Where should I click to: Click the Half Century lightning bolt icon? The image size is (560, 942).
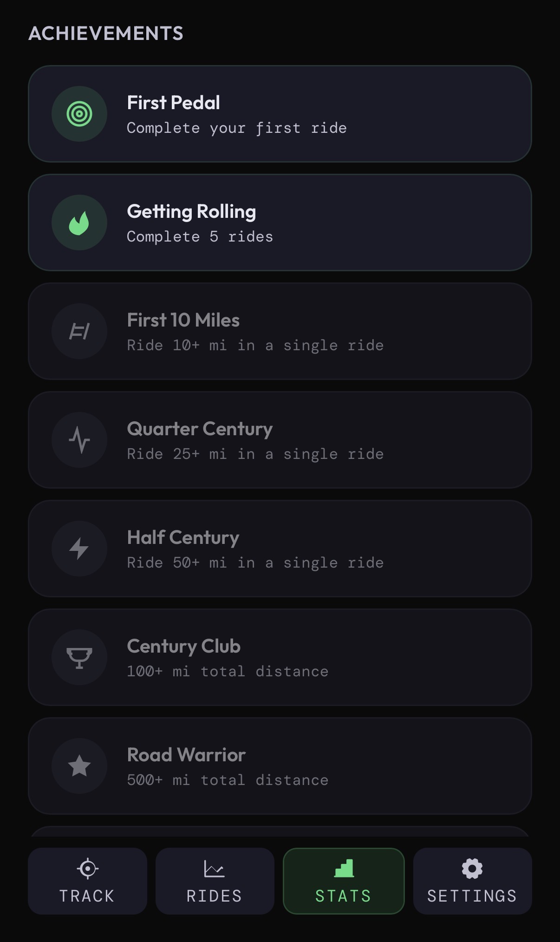pos(79,549)
